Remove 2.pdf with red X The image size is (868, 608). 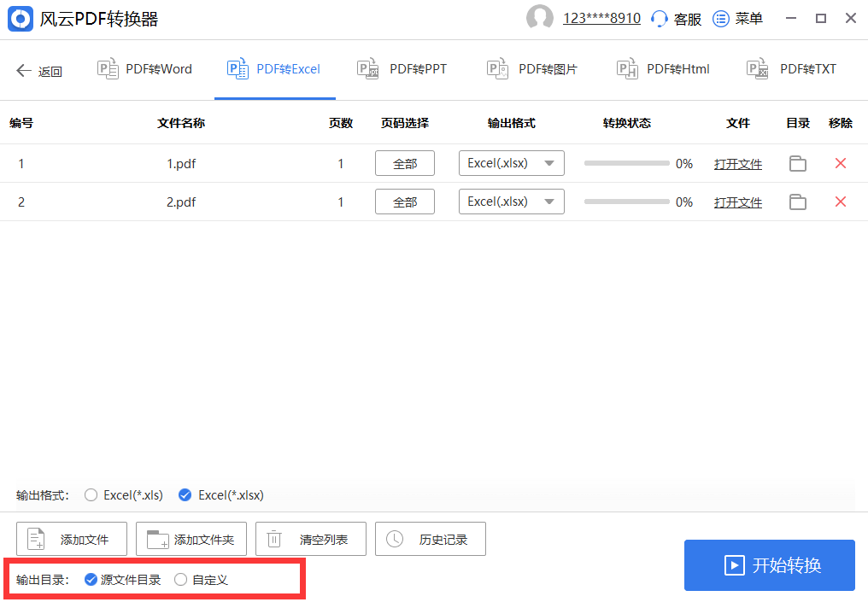841,202
